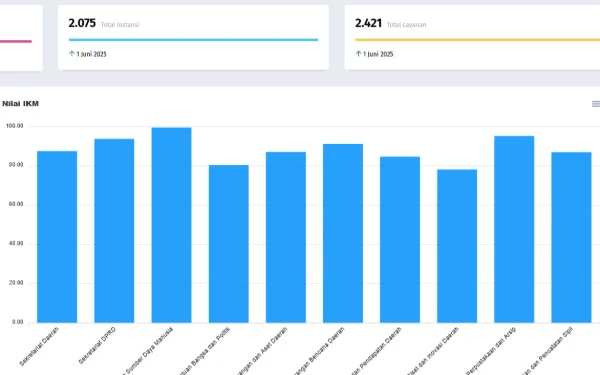Screen dimensions: 600x375
Task: Click the Pencatatan Sipil bar
Action: coord(571,237)
